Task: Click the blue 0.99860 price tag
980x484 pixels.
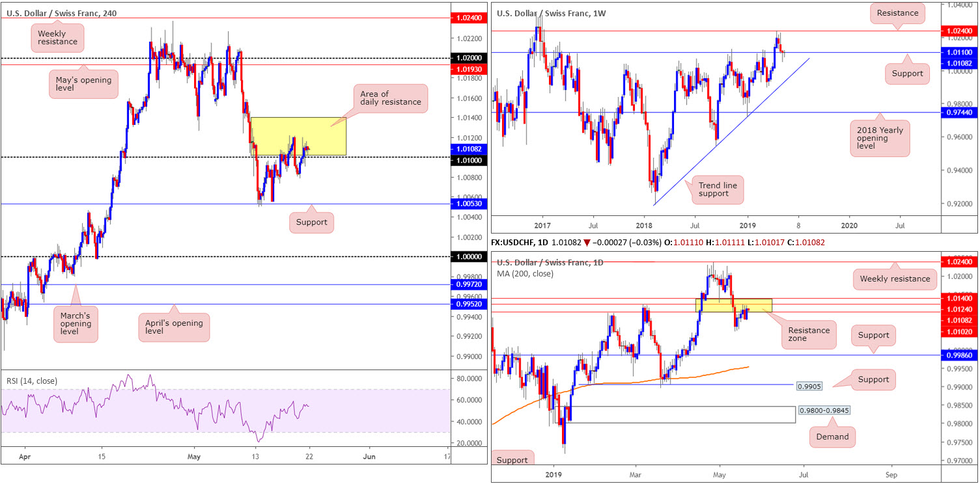Action: 960,355
